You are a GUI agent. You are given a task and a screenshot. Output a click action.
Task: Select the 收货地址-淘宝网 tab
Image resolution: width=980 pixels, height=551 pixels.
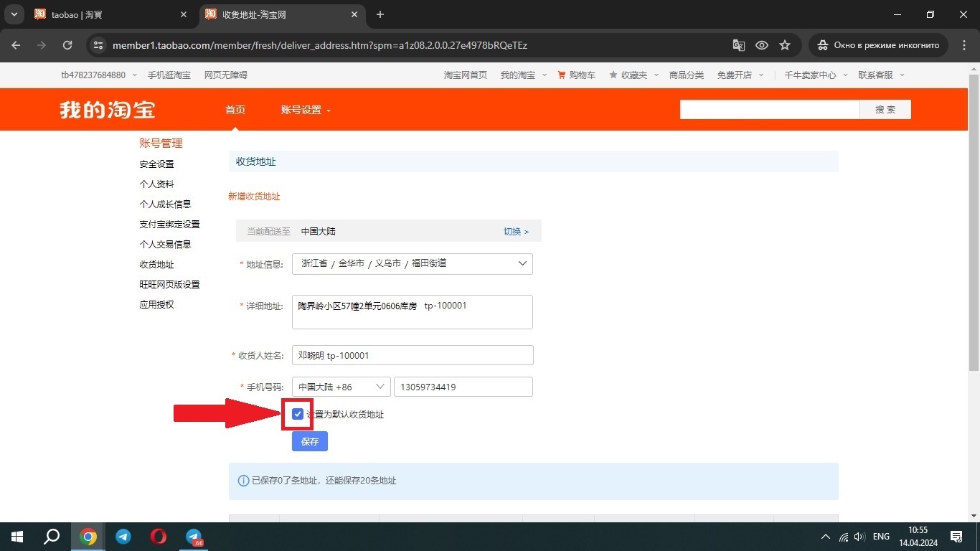[282, 14]
